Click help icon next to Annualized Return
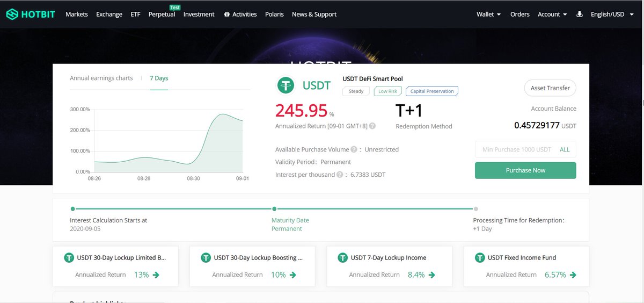 tap(372, 126)
